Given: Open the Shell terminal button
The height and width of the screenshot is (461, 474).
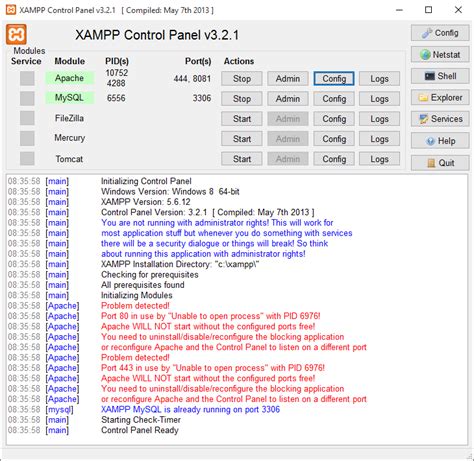Looking at the screenshot, I should coord(440,76).
